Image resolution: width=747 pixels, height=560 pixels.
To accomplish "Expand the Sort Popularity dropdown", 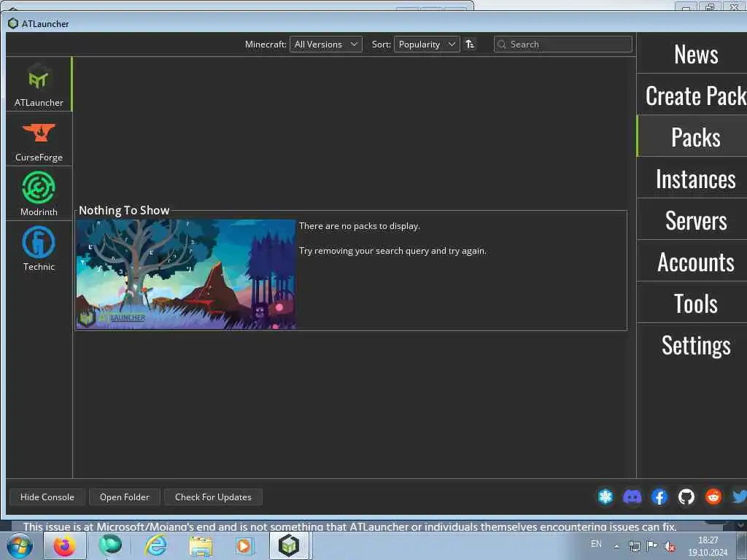I will point(427,44).
